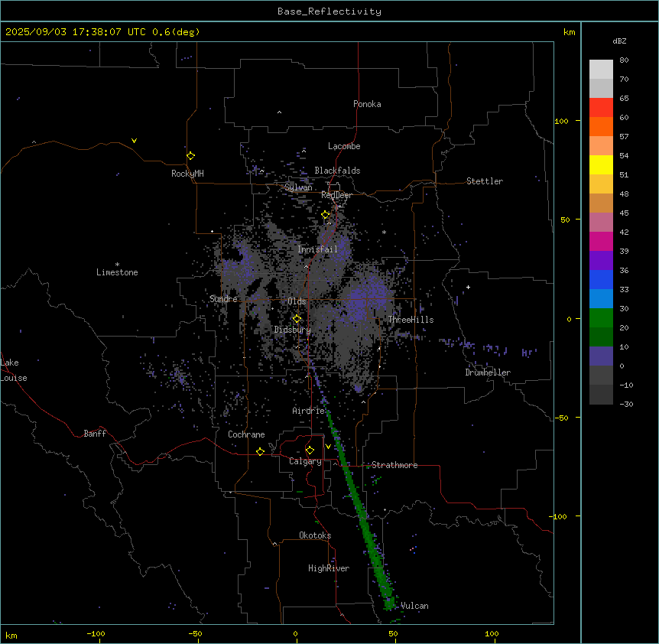Select the red 60-65 dBZ legend swatch
Viewport: 659px width, 644px height.
pos(601,108)
